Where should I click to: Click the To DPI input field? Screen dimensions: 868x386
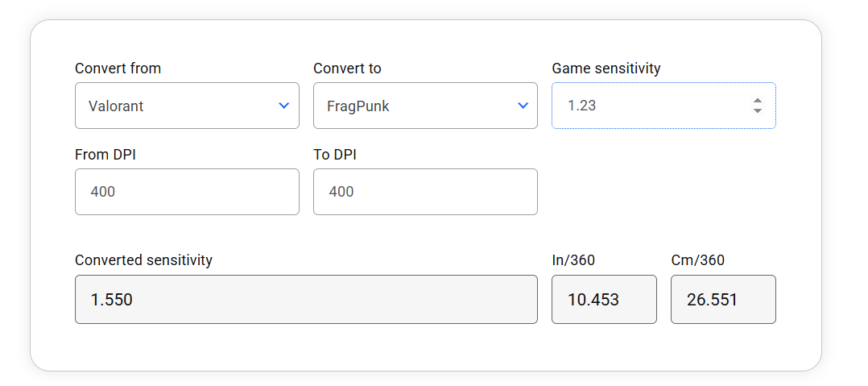coord(425,192)
